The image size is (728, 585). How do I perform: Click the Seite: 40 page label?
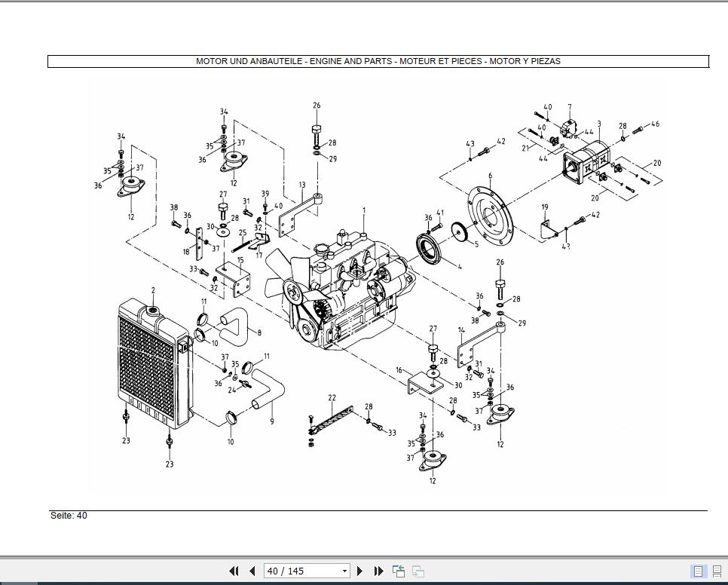pyautogui.click(x=68, y=516)
